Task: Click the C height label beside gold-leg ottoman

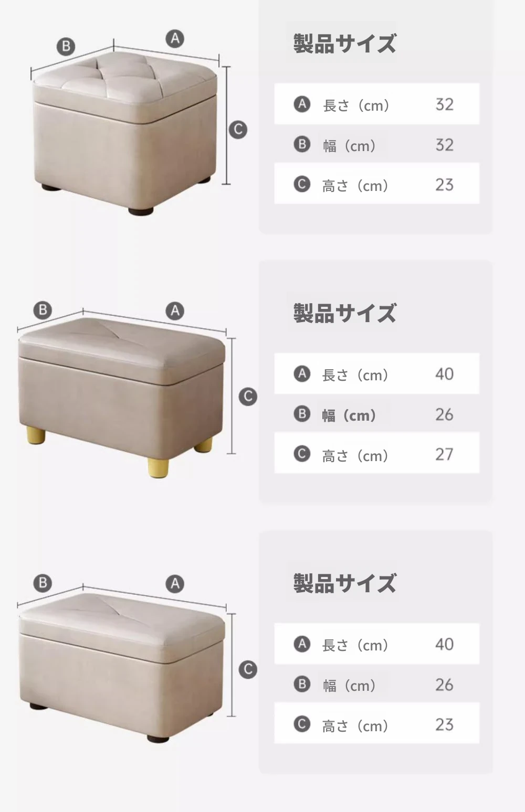Action: 248,396
